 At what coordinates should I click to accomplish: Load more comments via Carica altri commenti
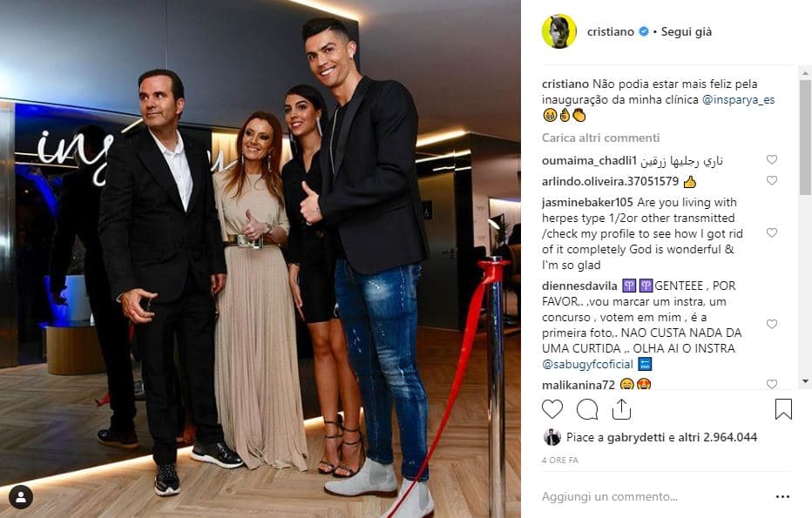pos(600,138)
